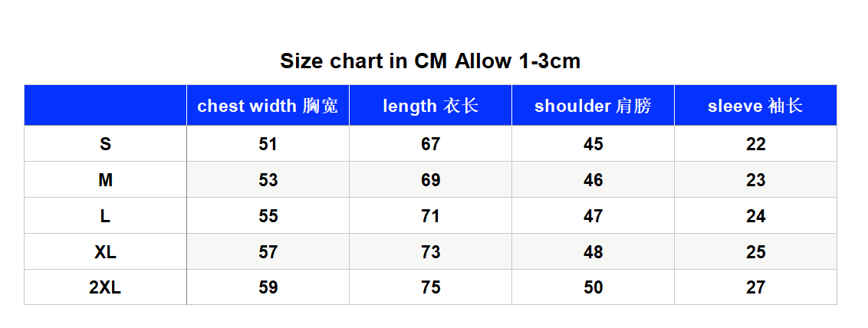Image resolution: width=868 pixels, height=328 pixels.
Task: Select the size M row label
Action: click(105, 180)
